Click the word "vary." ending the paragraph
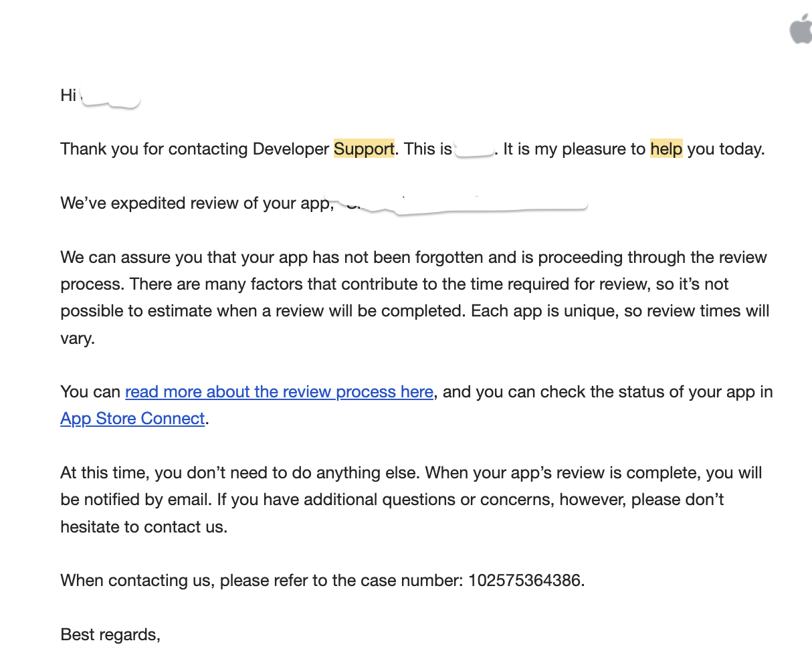 (x=78, y=338)
